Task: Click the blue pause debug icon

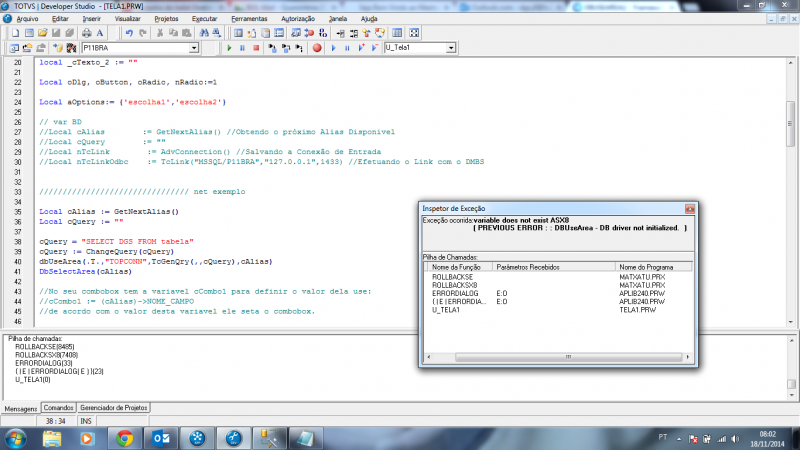Action: pyautogui.click(x=347, y=48)
